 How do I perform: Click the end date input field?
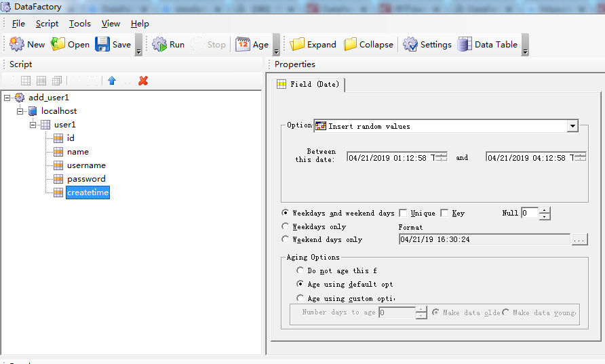(530, 157)
